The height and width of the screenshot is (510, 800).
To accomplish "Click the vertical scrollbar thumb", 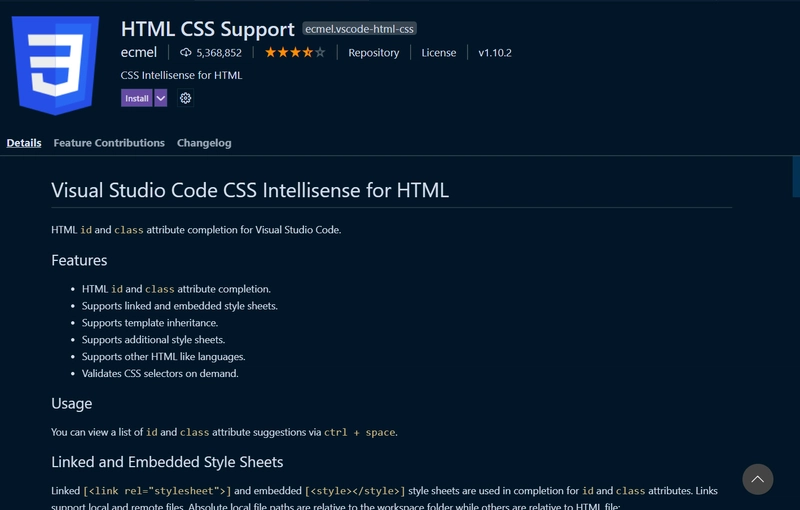I will pos(796,176).
